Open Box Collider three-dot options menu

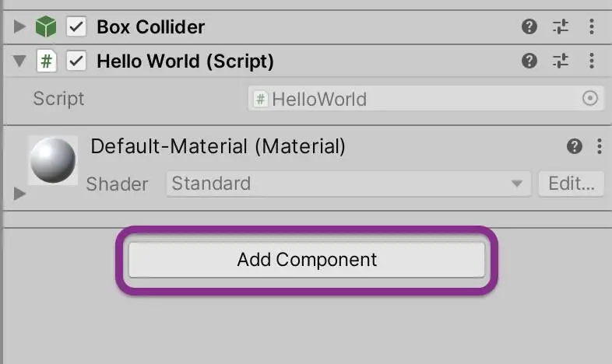click(592, 27)
